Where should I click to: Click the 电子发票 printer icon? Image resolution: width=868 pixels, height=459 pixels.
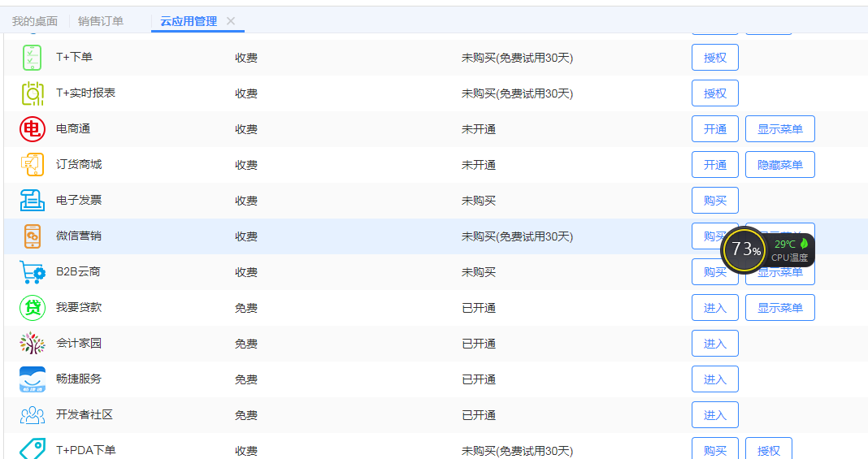coord(33,200)
